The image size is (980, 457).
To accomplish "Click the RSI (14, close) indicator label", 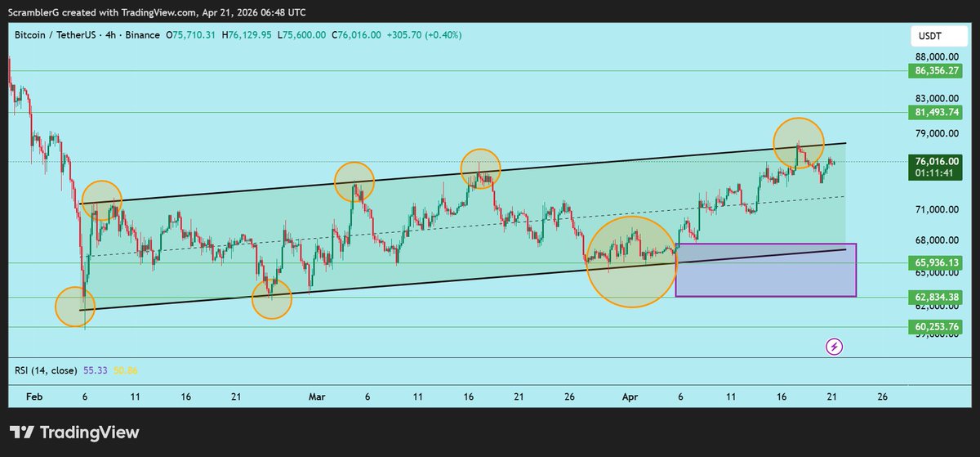I will point(46,370).
